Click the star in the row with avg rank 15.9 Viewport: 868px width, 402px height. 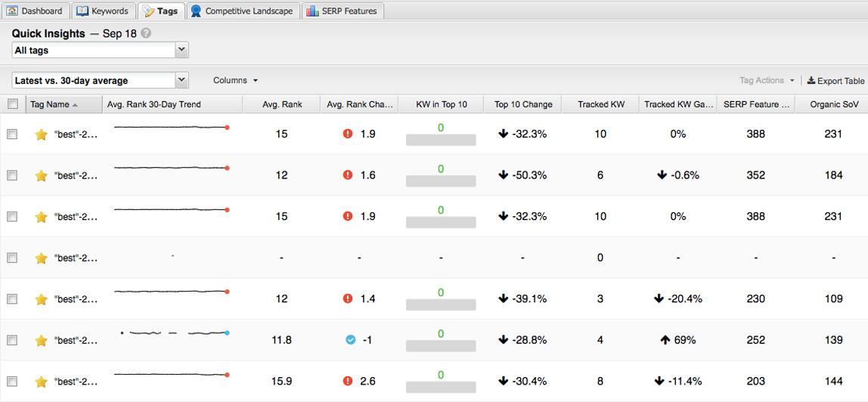(41, 382)
